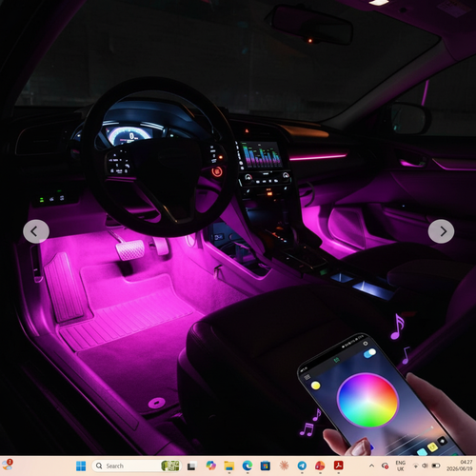
Task: Open the clock showing 04:27
Action: point(460,466)
